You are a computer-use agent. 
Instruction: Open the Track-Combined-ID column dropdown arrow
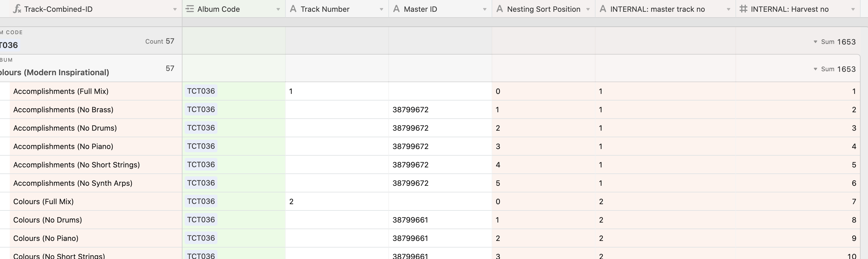pos(175,9)
